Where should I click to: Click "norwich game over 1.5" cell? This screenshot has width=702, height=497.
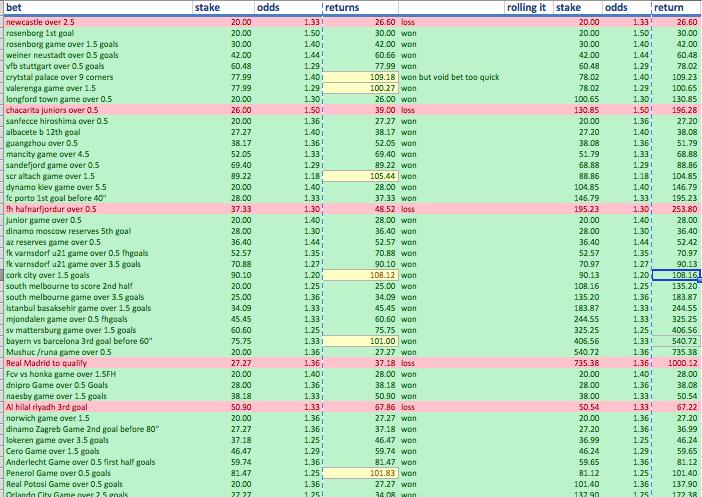tap(98, 418)
